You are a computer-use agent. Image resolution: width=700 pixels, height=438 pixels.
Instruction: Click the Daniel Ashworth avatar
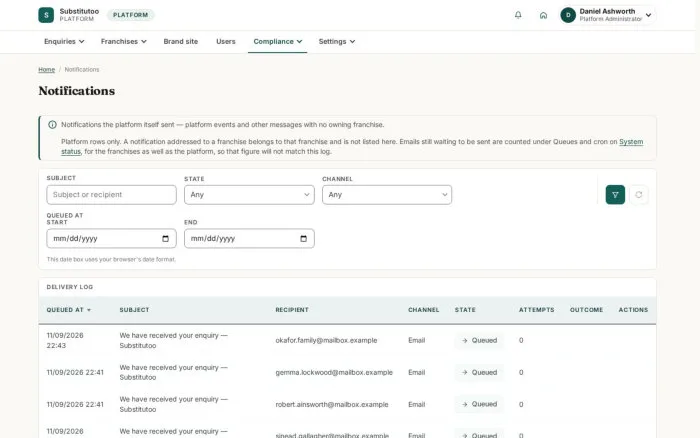pyautogui.click(x=568, y=15)
